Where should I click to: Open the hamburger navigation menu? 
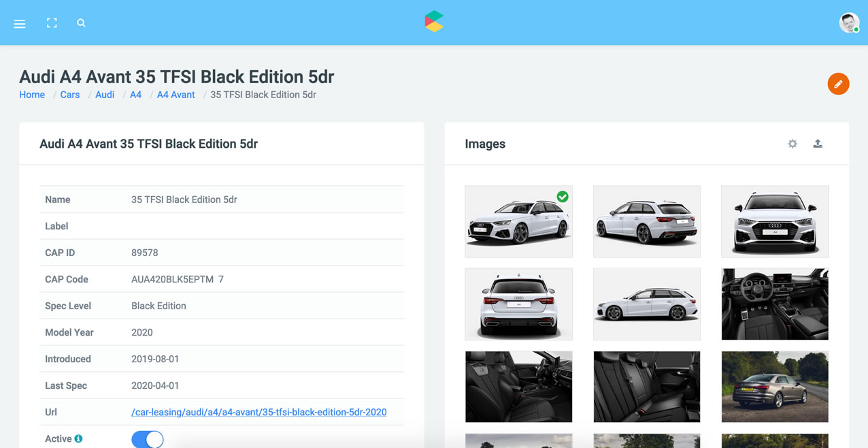click(20, 24)
